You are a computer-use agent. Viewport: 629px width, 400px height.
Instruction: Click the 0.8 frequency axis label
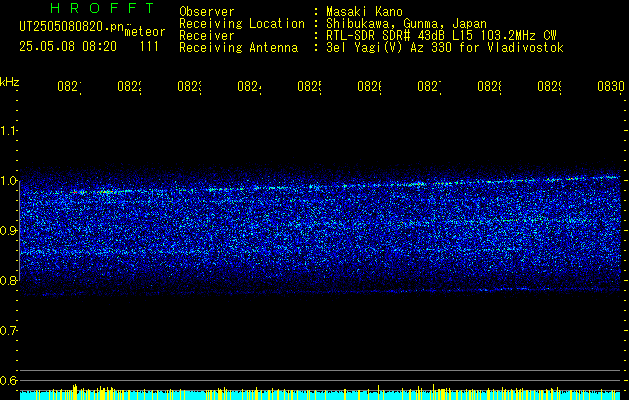(x=8, y=280)
